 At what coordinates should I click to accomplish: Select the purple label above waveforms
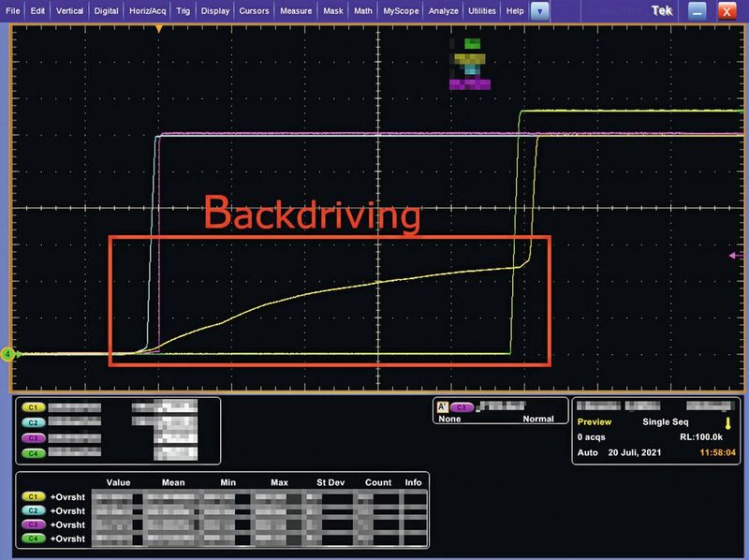point(470,84)
